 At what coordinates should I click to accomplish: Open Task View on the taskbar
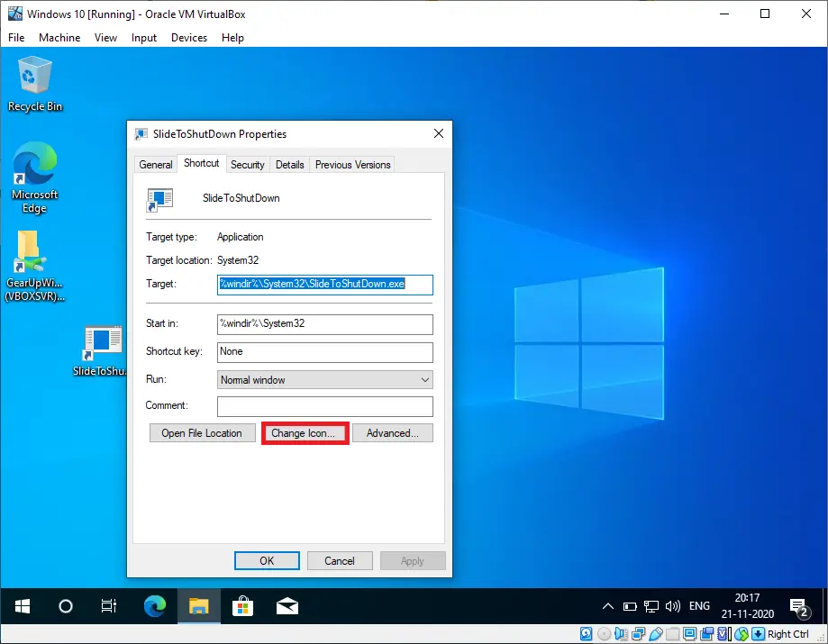click(x=109, y=606)
